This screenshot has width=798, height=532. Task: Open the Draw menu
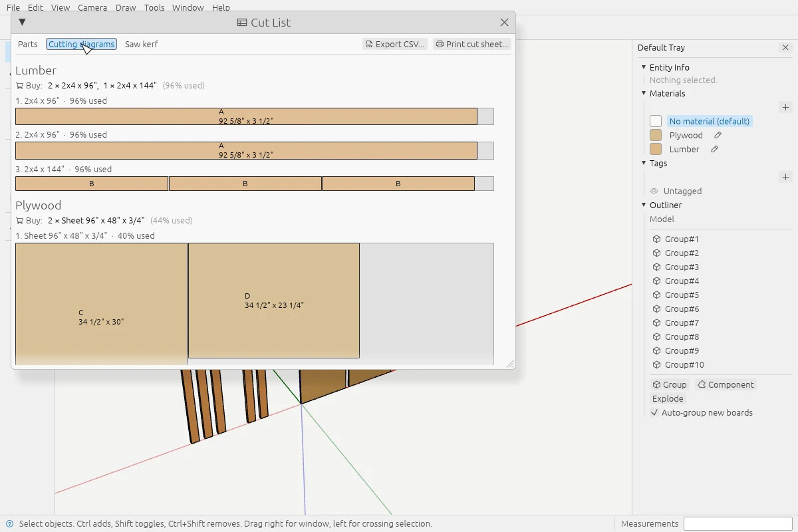[x=126, y=8]
